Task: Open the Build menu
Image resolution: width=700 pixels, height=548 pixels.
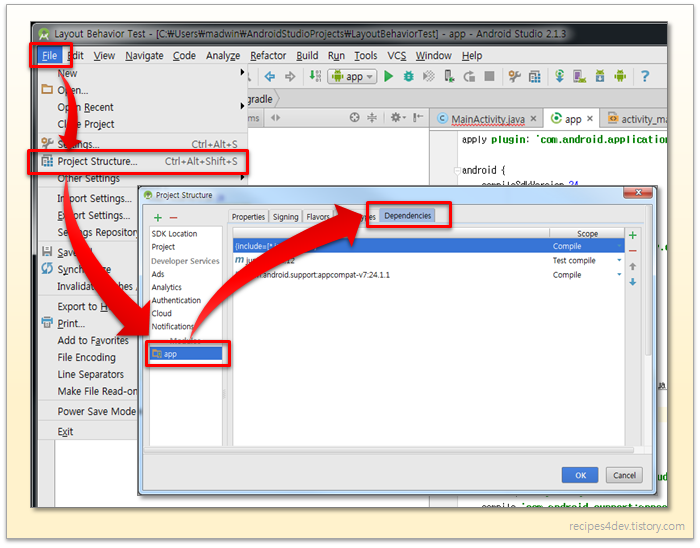Action: point(307,56)
